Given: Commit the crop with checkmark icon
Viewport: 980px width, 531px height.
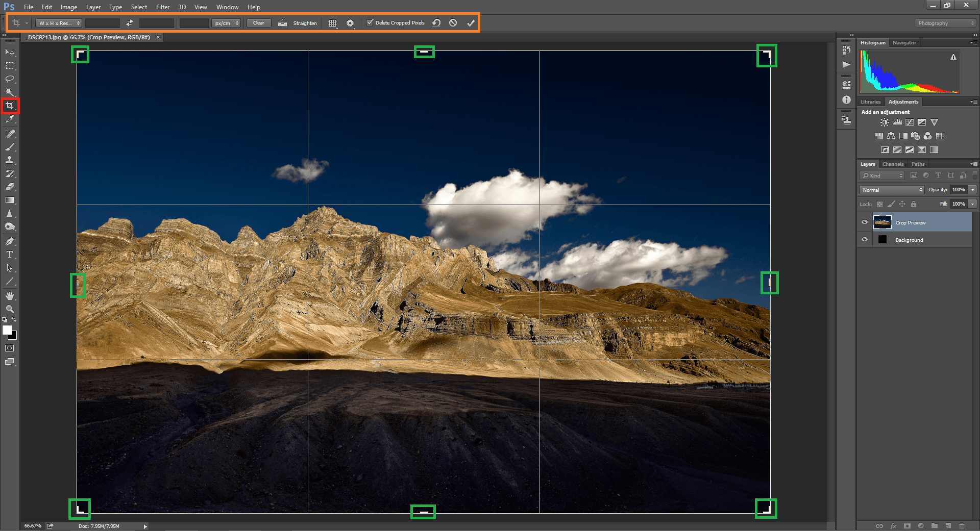Looking at the screenshot, I should [x=471, y=23].
